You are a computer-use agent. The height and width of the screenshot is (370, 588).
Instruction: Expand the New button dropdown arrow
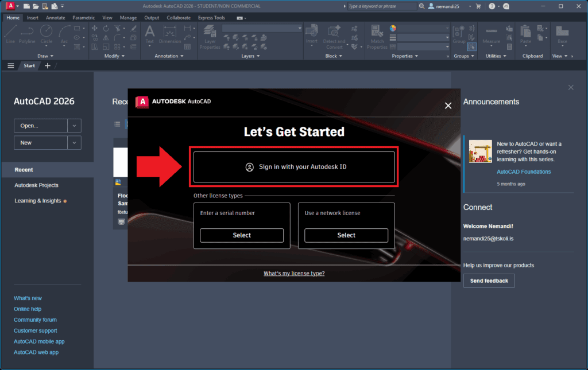pyautogui.click(x=74, y=142)
